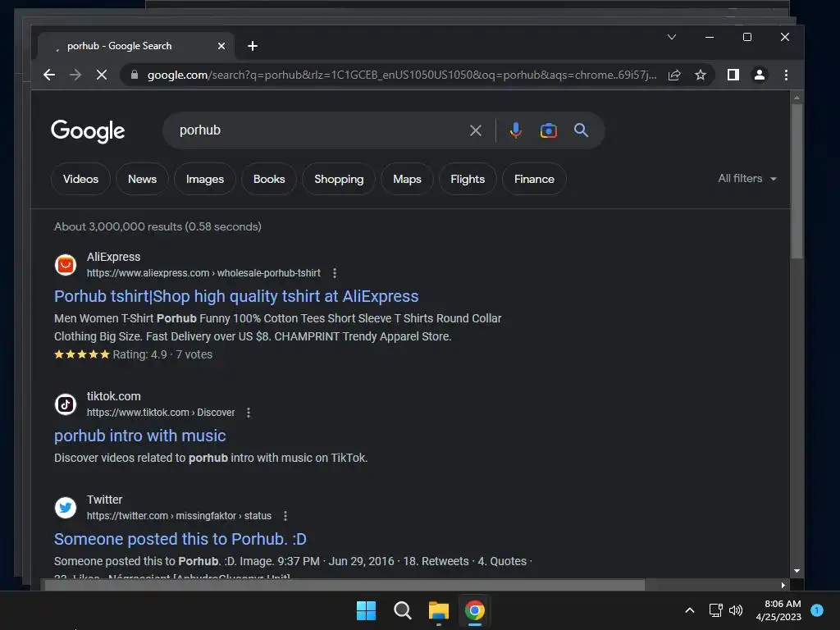Click the vertical scrollbar thumb
Image resolution: width=840 pixels, height=630 pixels.
point(797,181)
